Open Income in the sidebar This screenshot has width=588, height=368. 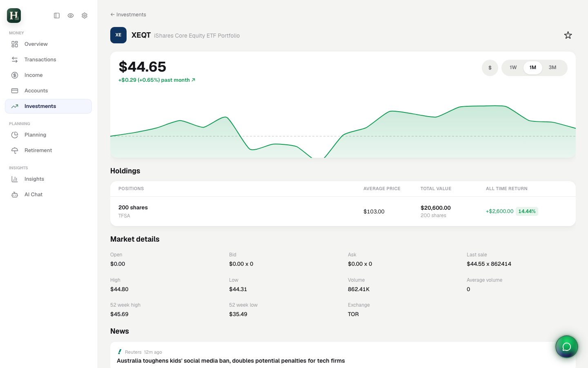click(x=48, y=75)
